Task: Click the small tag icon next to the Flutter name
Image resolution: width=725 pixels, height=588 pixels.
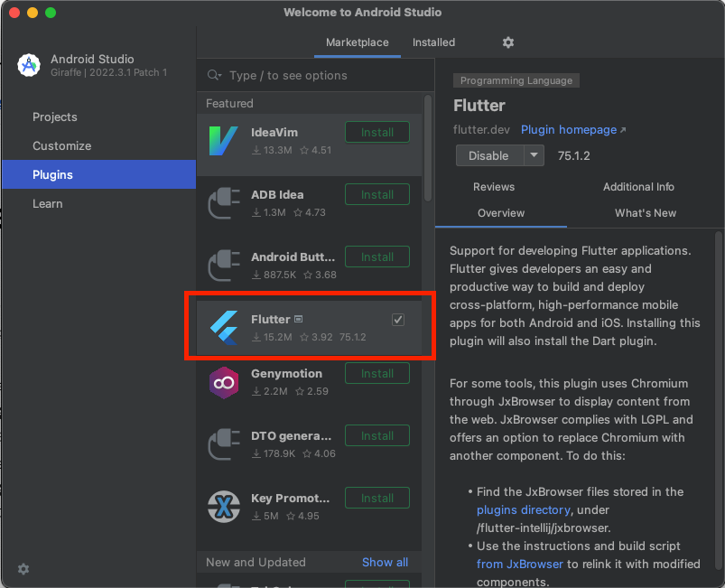Action: point(299,319)
